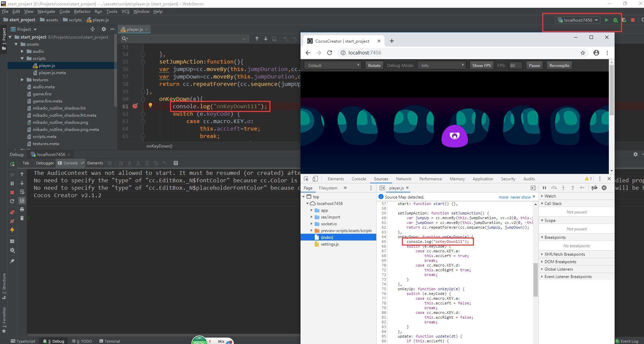
Task: Click the 'more' link for Source Map
Action: tap(503, 197)
